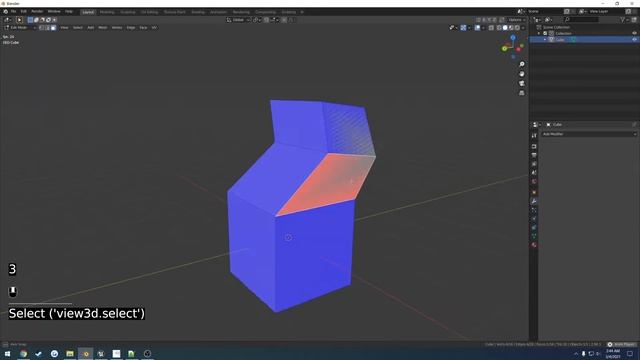Open outliner display mode dropdown
640x360 pixels.
[538, 20]
